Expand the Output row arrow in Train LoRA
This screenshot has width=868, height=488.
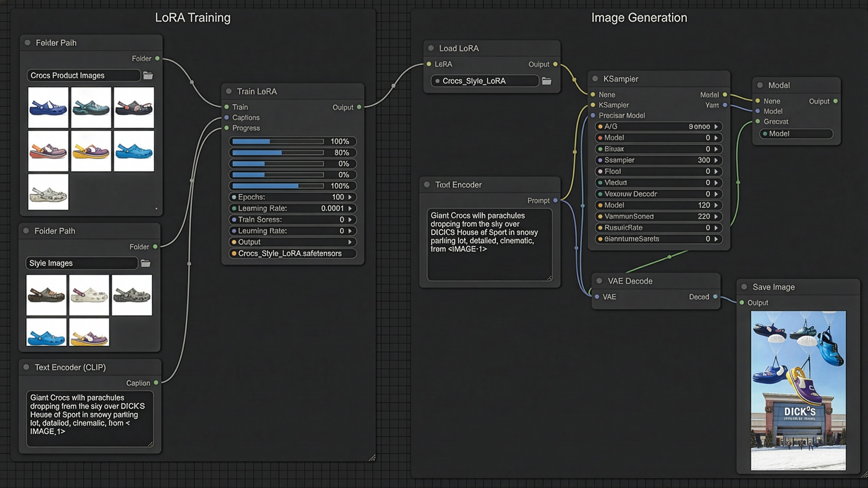(350, 242)
